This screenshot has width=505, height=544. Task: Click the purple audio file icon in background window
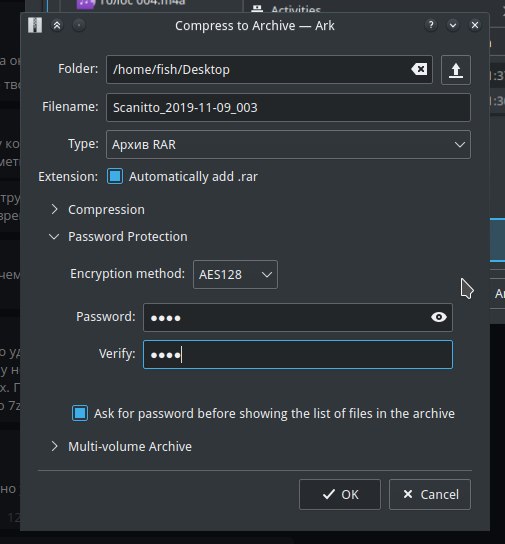(85, 4)
